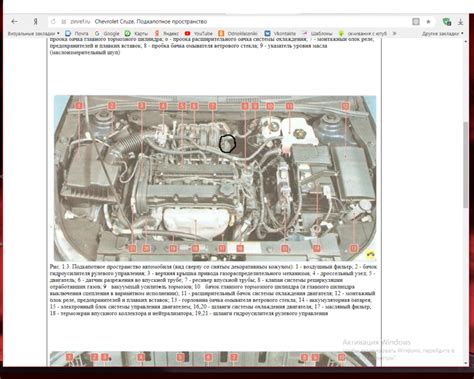The height and width of the screenshot is (379, 474).
Task: Click the site info icon beside zinref.ru
Action: (64, 22)
